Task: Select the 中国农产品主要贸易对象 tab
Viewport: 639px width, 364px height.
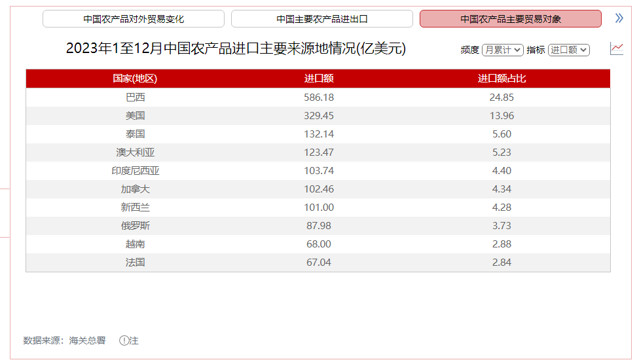Action: (x=510, y=19)
